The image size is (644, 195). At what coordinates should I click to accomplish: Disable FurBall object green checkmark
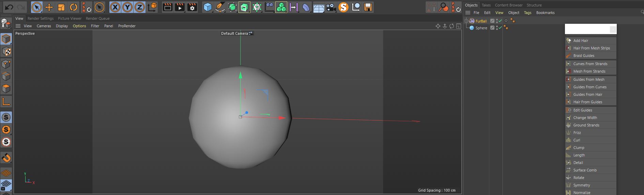click(500, 20)
